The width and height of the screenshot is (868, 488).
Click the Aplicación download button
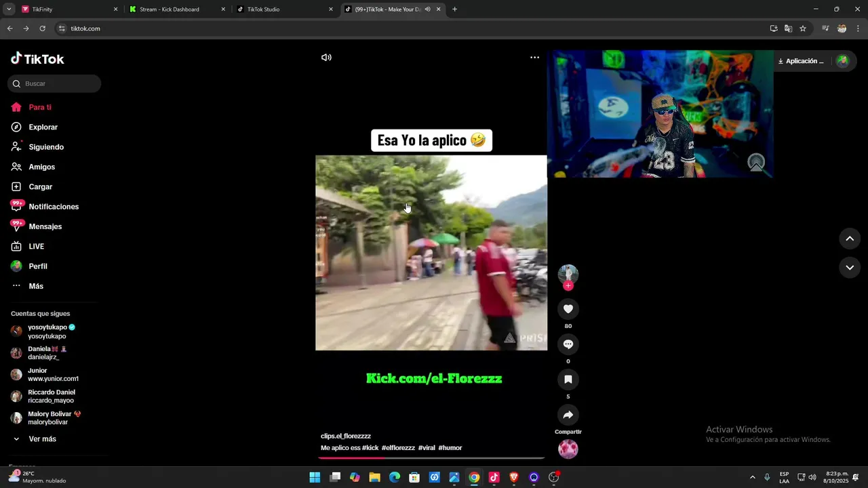pyautogui.click(x=801, y=61)
